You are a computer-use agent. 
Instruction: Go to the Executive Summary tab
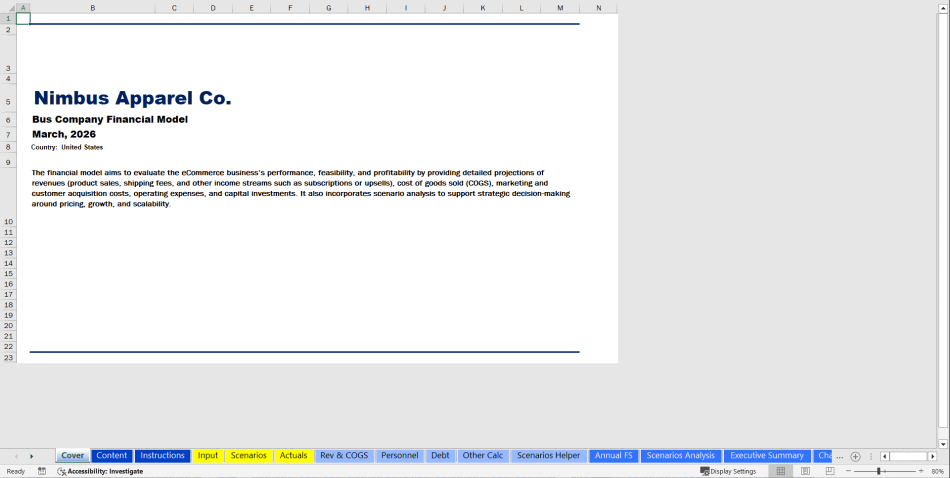coord(766,456)
